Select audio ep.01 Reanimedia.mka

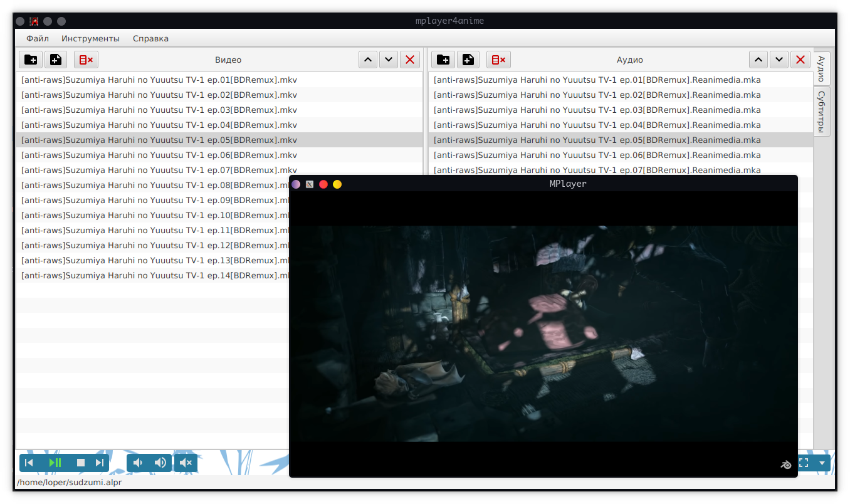pyautogui.click(x=621, y=80)
